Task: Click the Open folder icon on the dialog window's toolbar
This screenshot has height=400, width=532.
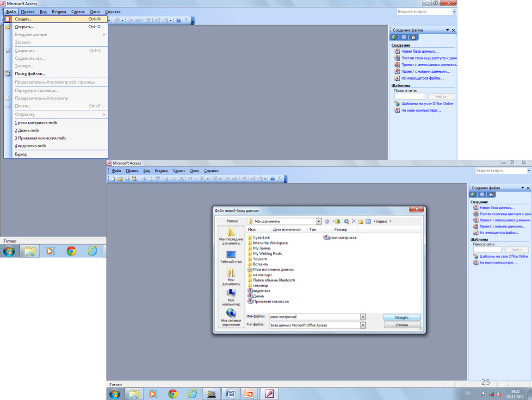Action: pos(120,179)
